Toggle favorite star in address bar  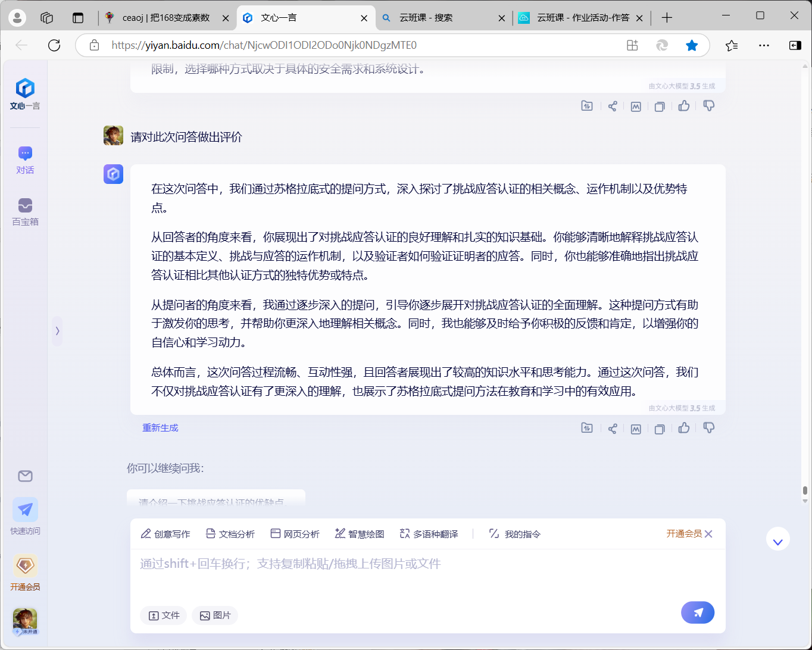pyautogui.click(x=692, y=45)
